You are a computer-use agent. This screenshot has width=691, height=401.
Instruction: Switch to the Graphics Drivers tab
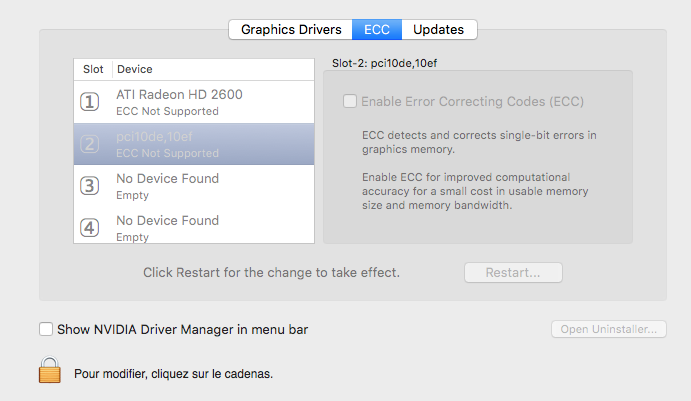point(291,30)
